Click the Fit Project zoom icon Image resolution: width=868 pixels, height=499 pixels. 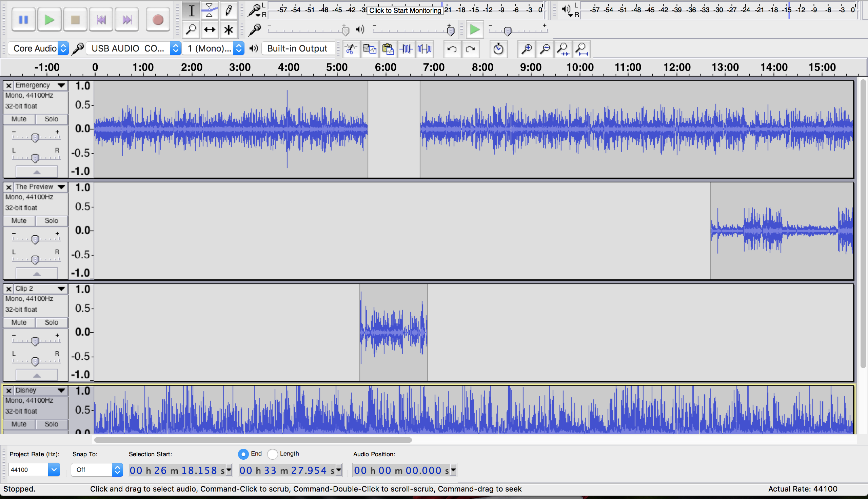[x=582, y=49]
